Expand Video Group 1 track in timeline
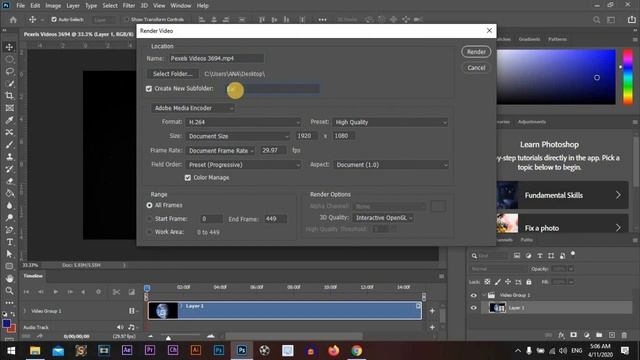Image resolution: width=640 pixels, height=360 pixels. pos(25,311)
